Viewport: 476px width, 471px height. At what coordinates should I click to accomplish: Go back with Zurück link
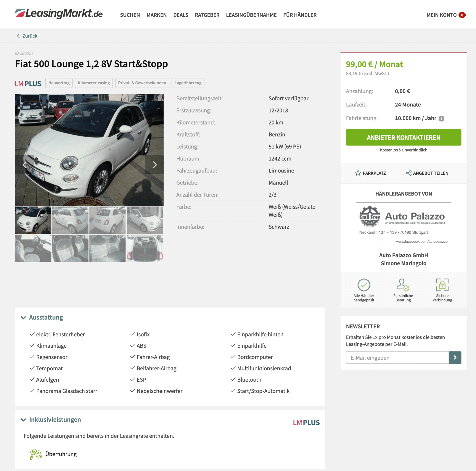[x=27, y=36]
